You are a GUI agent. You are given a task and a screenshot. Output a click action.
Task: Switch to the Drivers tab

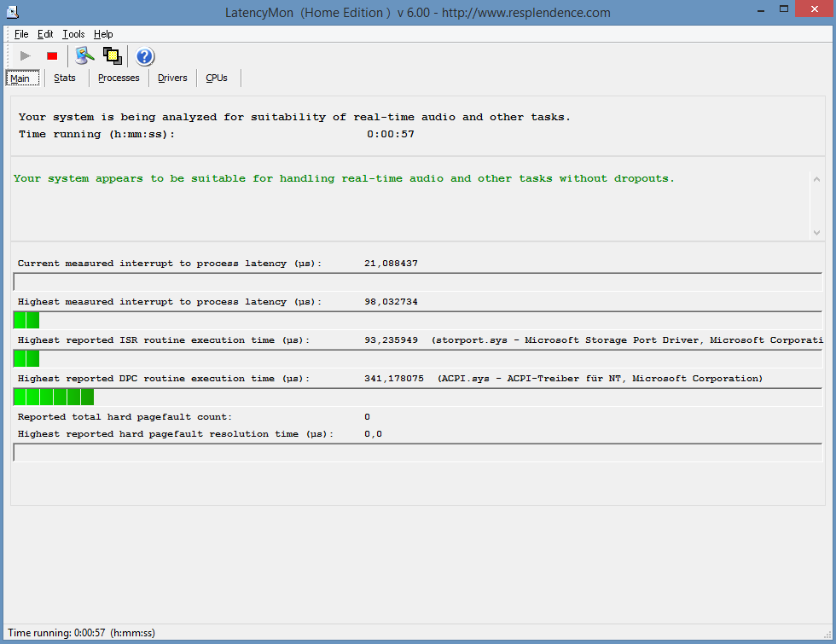172,78
